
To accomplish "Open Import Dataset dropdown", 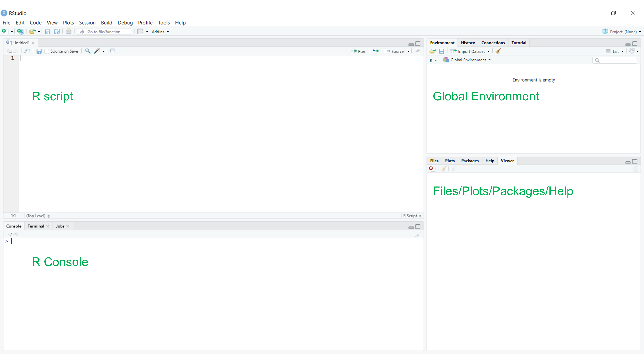I will (x=470, y=51).
